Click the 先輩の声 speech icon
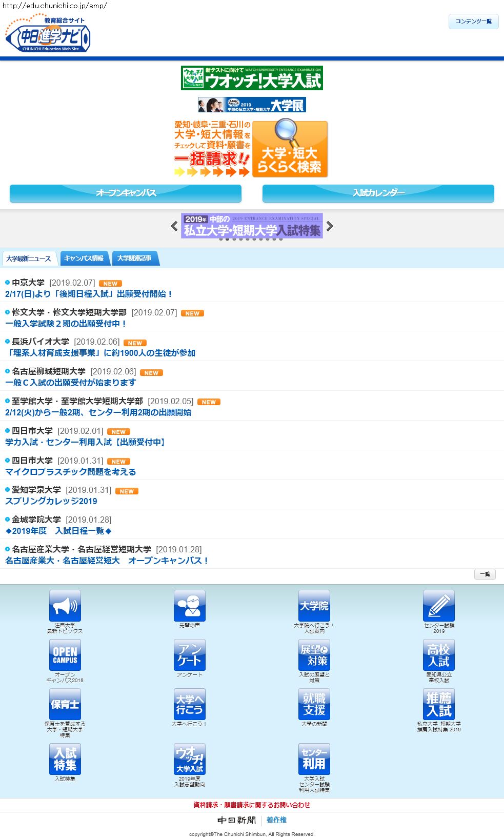The height and width of the screenshot is (837, 504). pyautogui.click(x=190, y=606)
